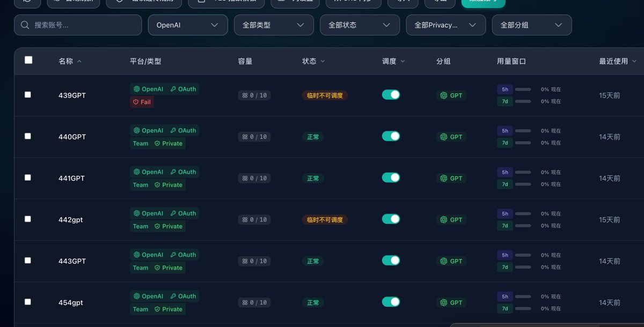
Task: Turn off the scheduling toggle for 439GPT
Action: 391,95
